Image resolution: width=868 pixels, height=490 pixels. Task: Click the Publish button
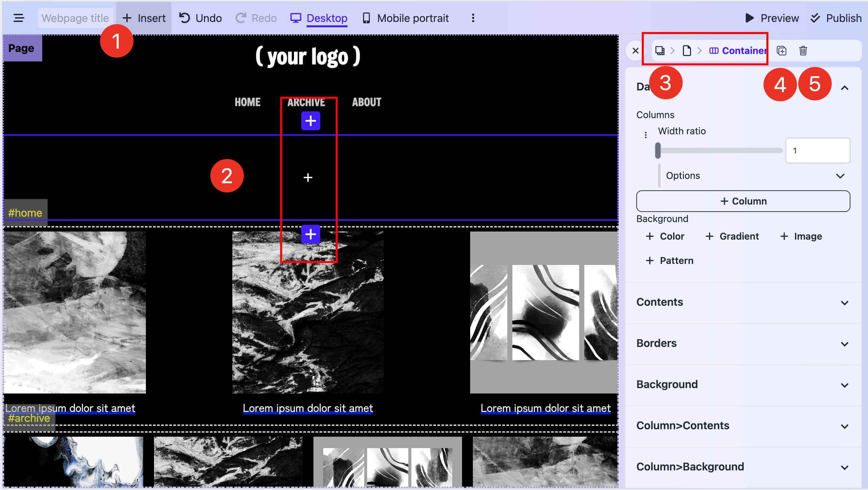(x=836, y=18)
